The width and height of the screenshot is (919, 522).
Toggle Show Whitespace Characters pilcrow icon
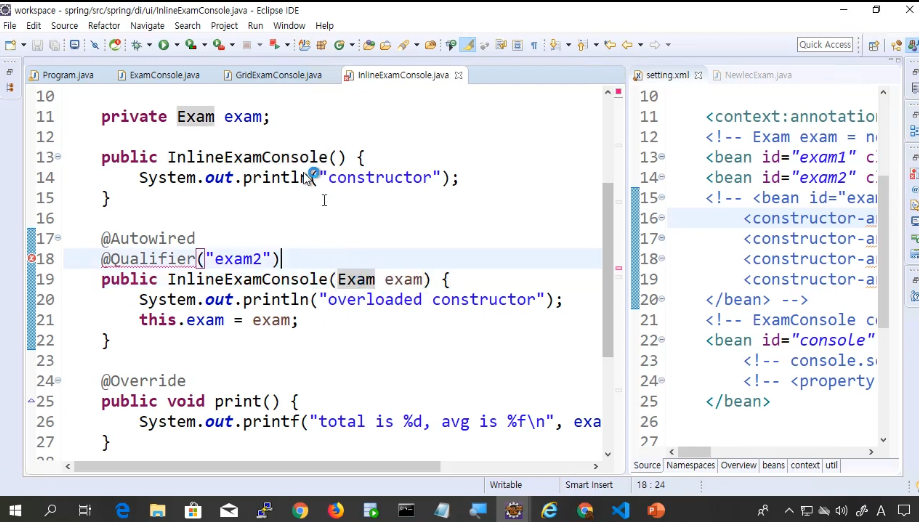pos(534,45)
